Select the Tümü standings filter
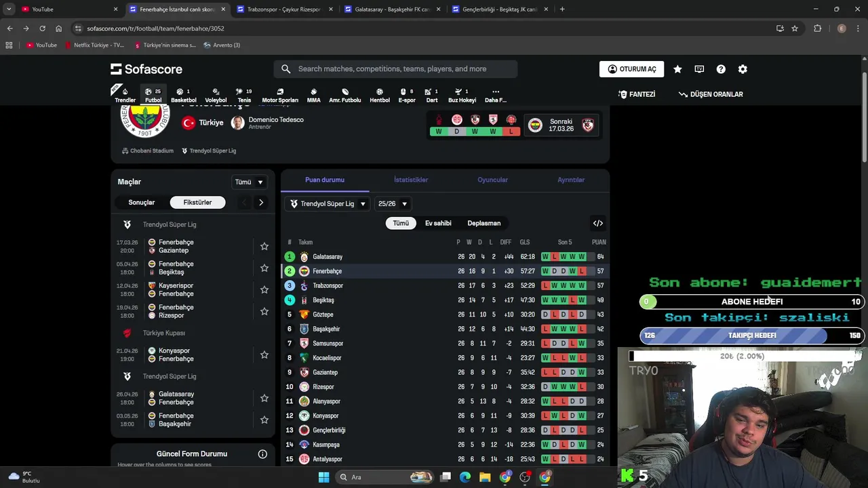This screenshot has width=868, height=488. pyautogui.click(x=401, y=223)
